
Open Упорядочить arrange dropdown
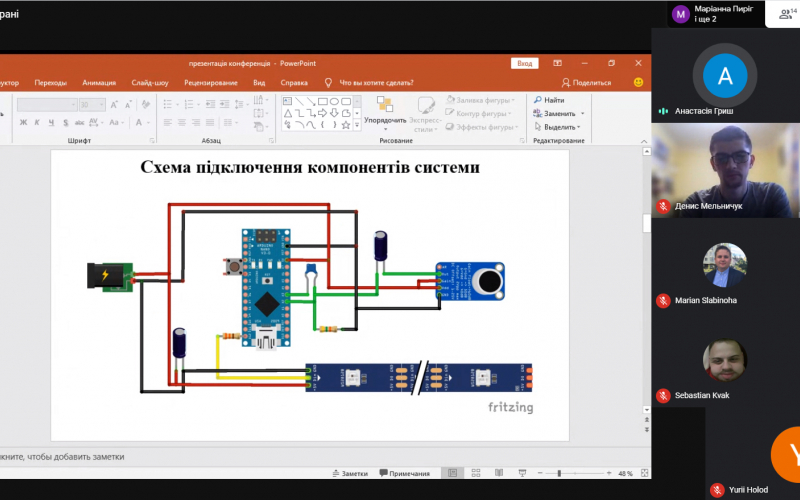click(385, 113)
